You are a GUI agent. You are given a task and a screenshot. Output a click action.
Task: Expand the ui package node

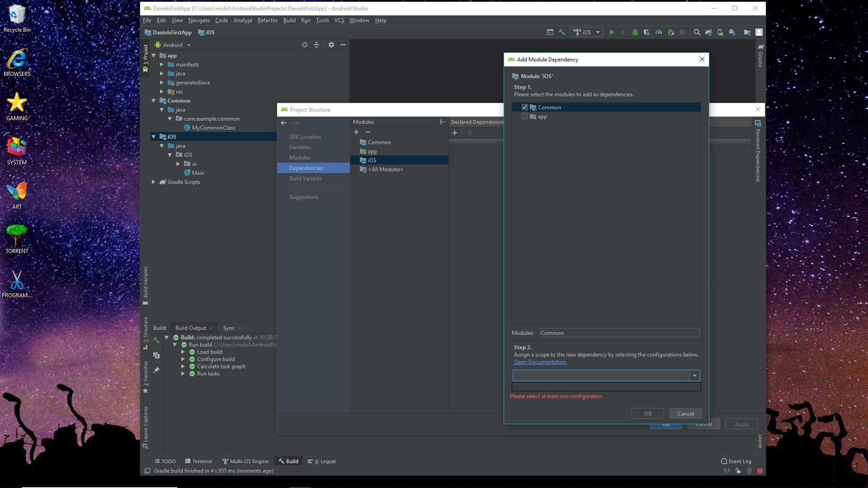[178, 164]
